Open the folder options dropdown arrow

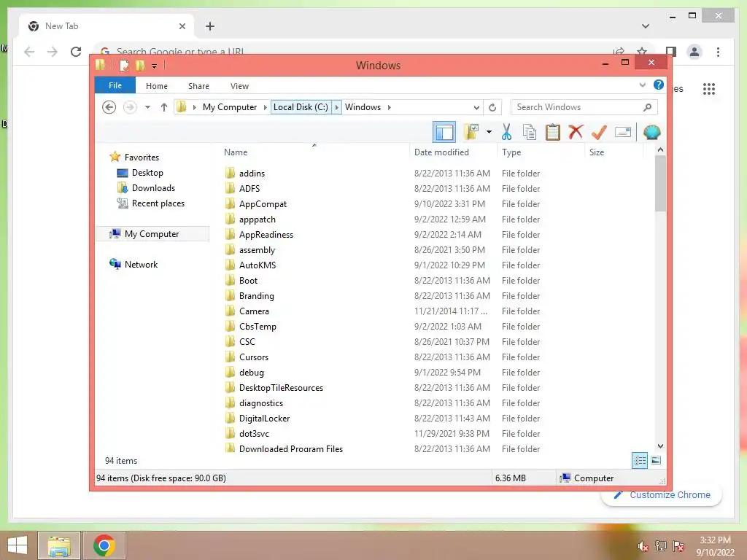[489, 132]
